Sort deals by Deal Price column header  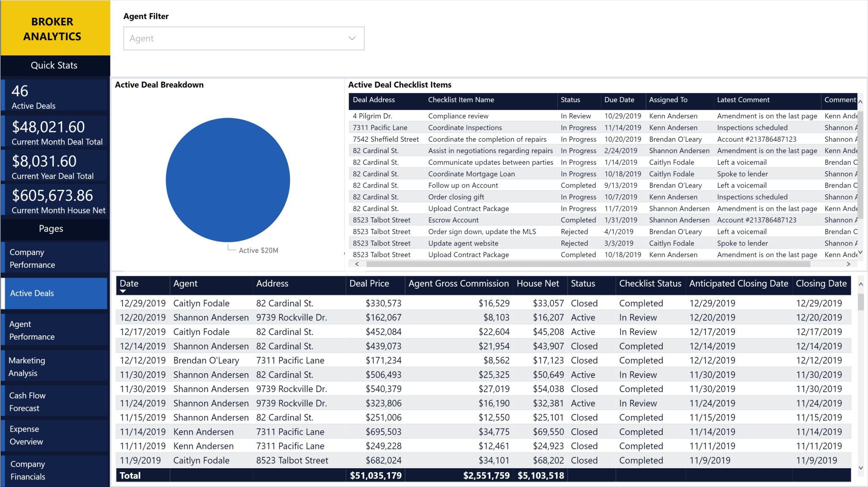369,284
